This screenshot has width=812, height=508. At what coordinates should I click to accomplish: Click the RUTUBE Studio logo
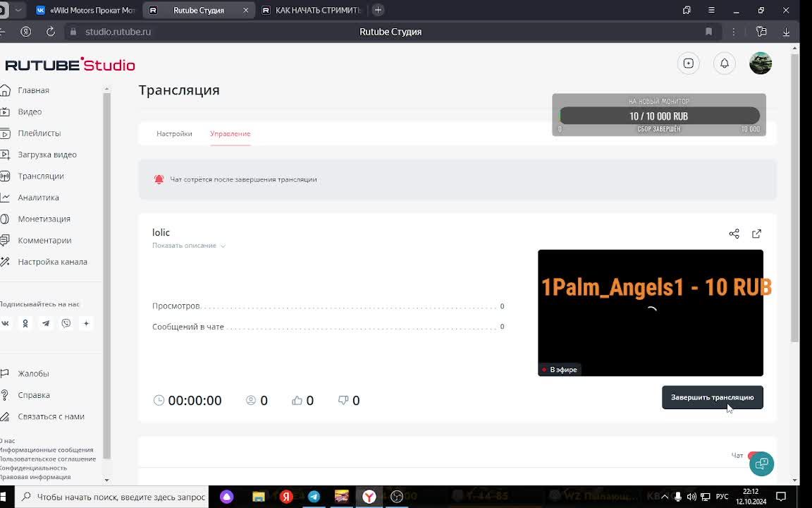70,65
